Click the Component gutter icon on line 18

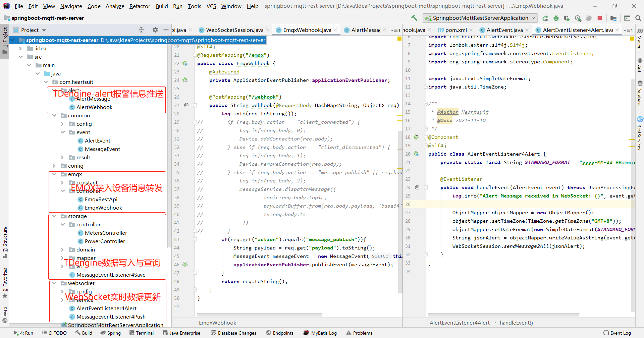416,137
